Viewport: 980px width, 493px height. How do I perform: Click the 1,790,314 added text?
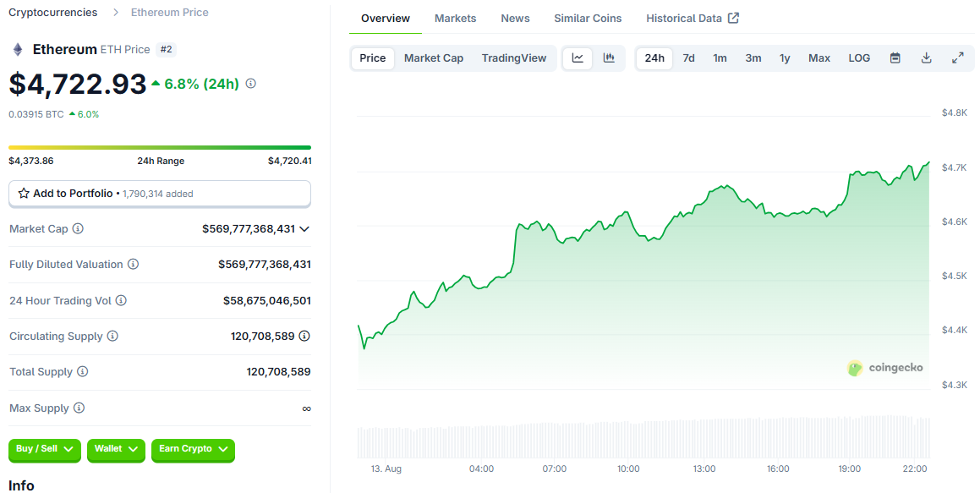tap(158, 194)
